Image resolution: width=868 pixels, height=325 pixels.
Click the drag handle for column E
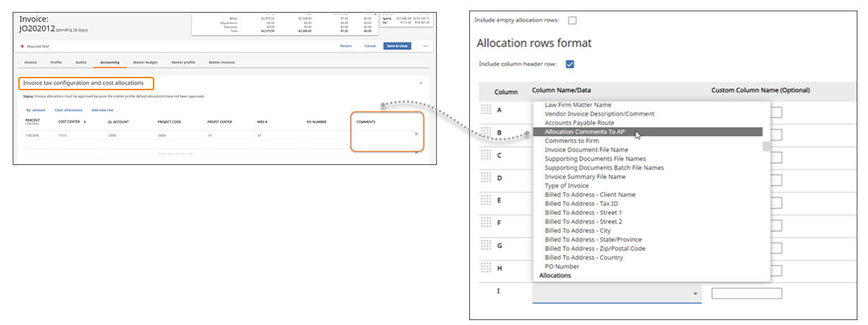486,200
